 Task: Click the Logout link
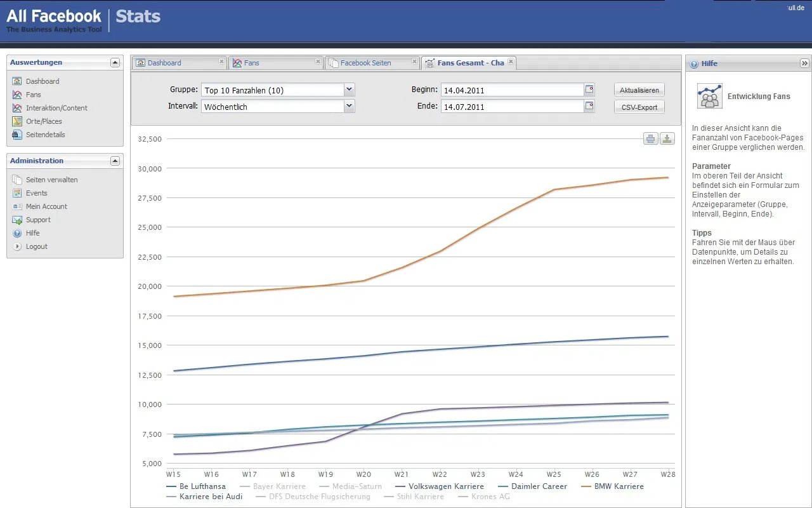(36, 246)
